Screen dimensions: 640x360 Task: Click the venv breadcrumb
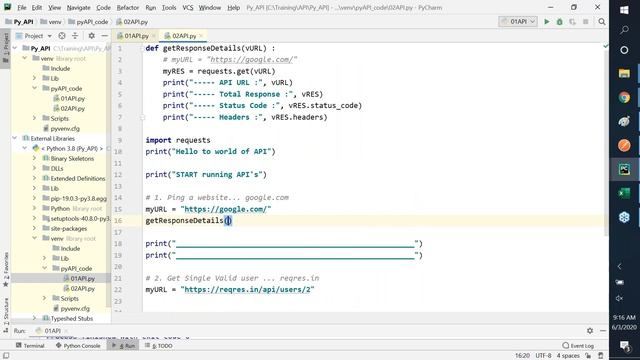click(x=51, y=22)
